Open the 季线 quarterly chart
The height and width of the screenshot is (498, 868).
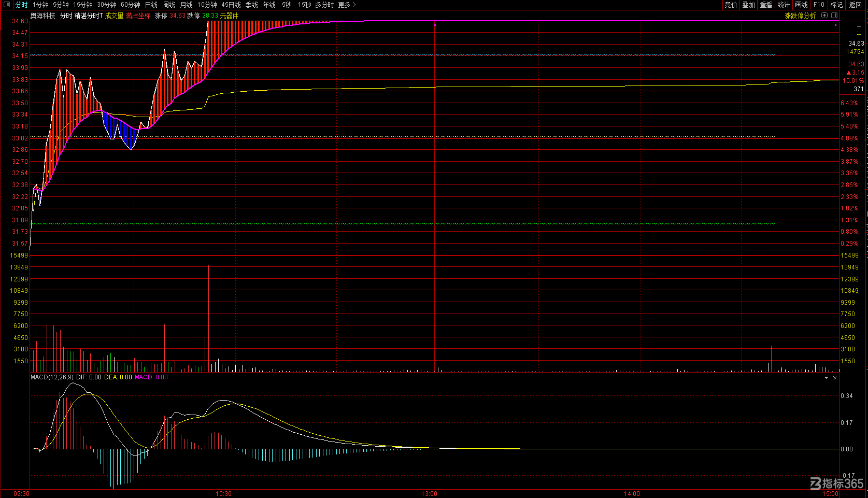click(252, 5)
